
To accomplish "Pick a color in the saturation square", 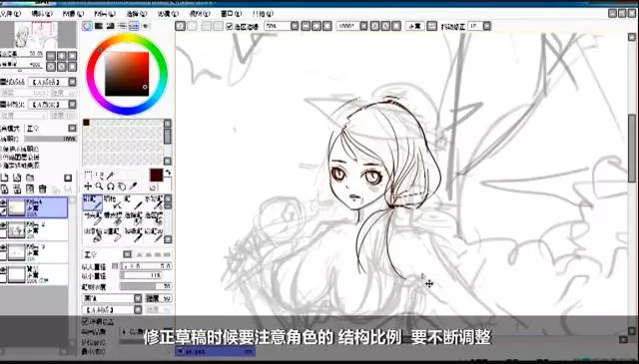I will pyautogui.click(x=127, y=74).
